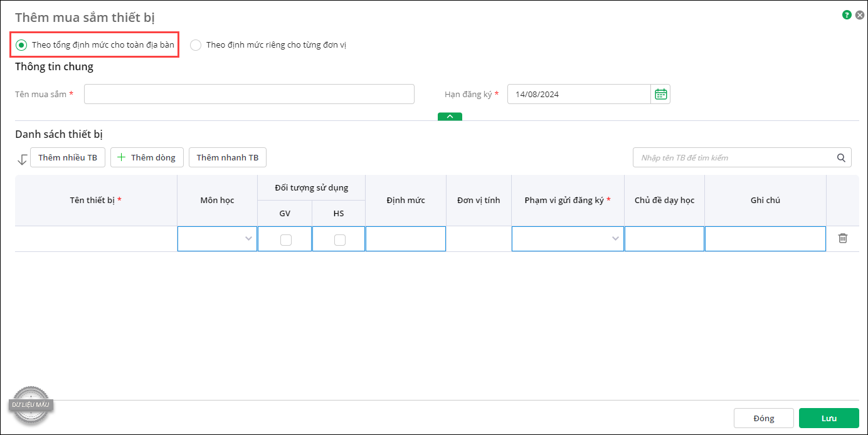Click the Thêm nhanh TB button
This screenshot has width=868, height=435.
[x=228, y=157]
